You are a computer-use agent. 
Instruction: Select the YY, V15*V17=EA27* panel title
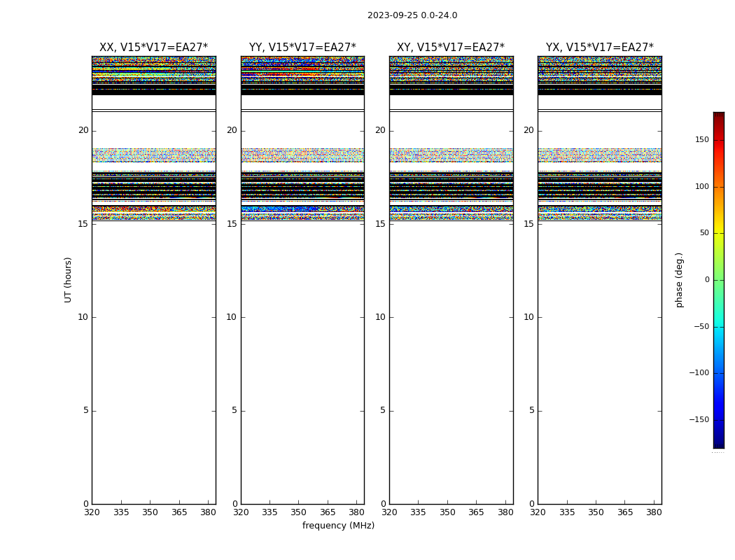coord(302,48)
